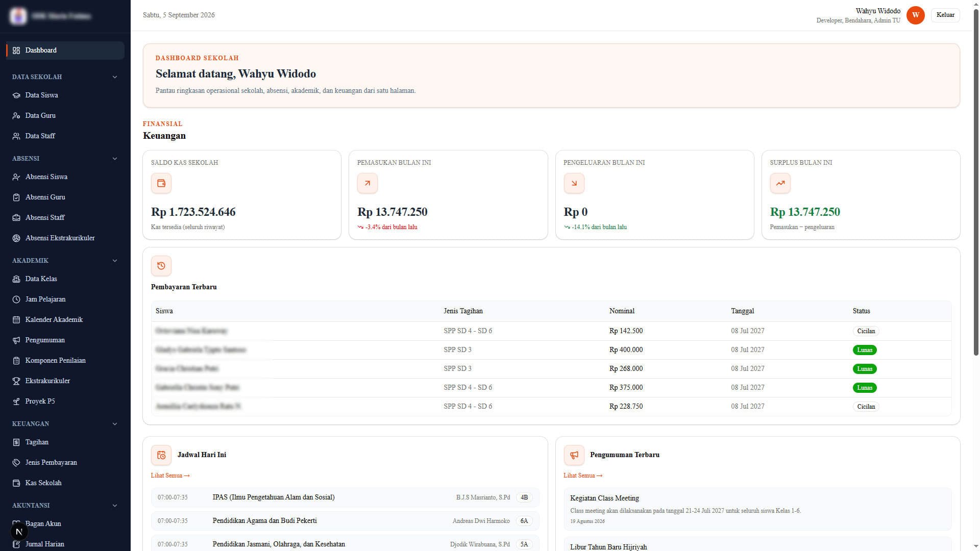Click the round N logo button at bottom-left
This screenshot has height=551, width=980.
[19, 532]
